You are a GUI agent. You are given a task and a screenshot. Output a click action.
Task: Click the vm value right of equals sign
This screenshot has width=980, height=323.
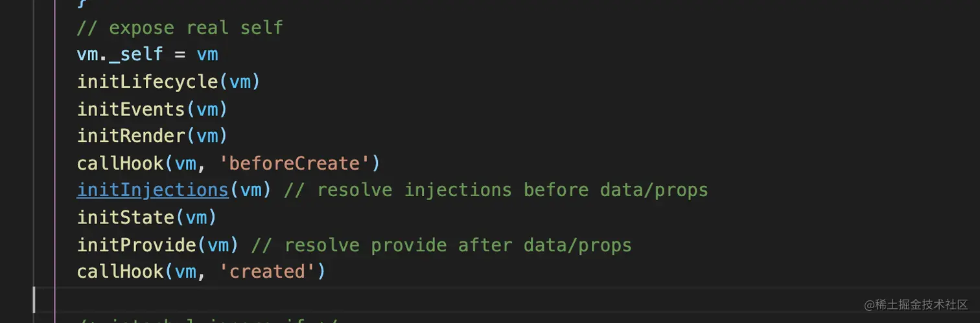(x=207, y=54)
